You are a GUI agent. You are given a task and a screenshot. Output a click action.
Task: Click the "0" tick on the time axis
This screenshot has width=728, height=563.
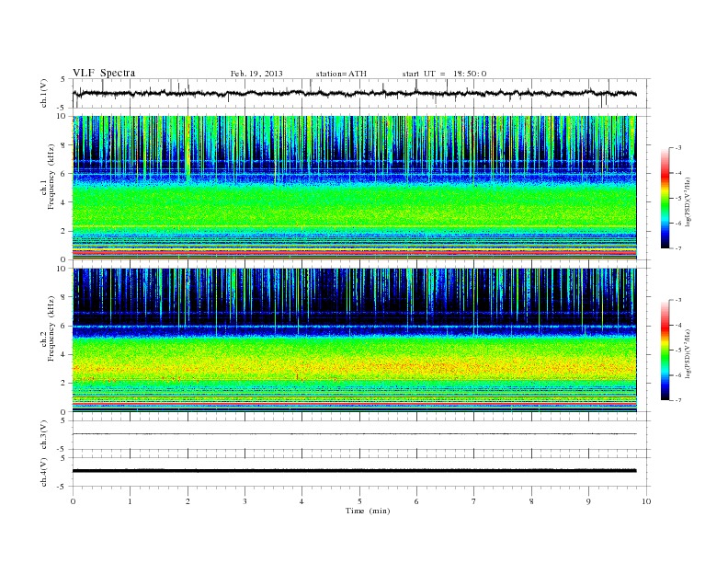point(73,501)
